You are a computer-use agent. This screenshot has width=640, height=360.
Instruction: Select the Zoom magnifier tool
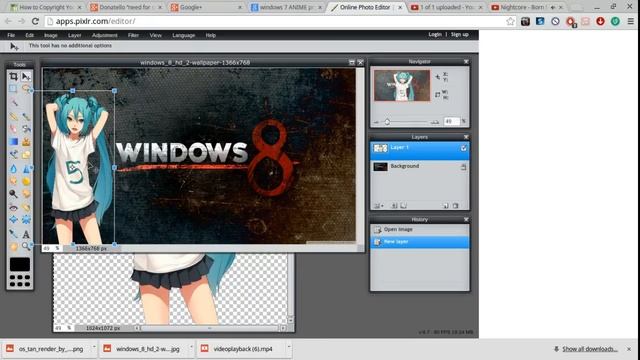point(26,247)
